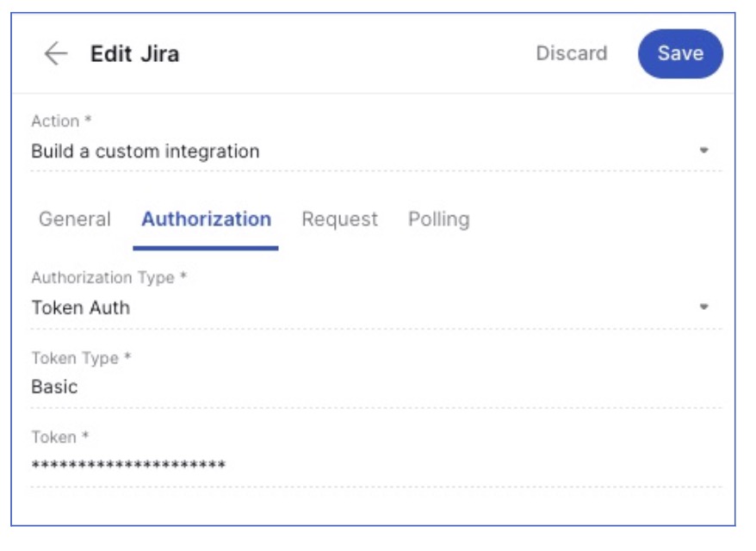The width and height of the screenshot is (756, 551).
Task: Save the Jira integration changes
Action: 679,53
